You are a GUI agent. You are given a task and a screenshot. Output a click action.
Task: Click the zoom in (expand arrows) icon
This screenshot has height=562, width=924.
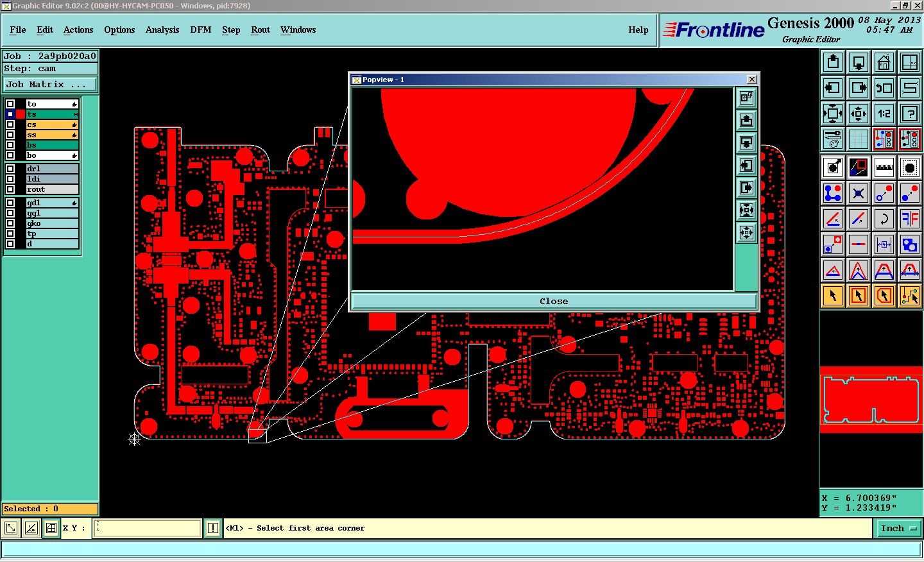(x=833, y=114)
